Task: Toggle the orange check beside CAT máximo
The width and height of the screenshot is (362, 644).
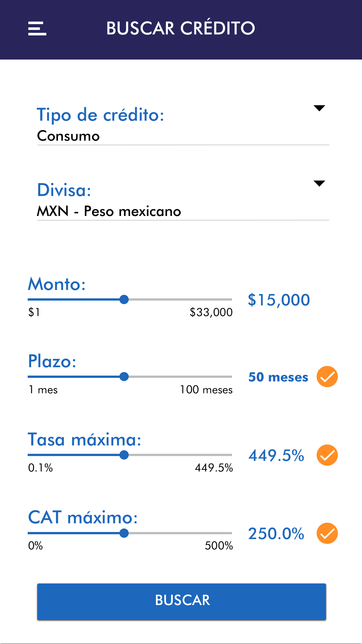Action: point(327,533)
